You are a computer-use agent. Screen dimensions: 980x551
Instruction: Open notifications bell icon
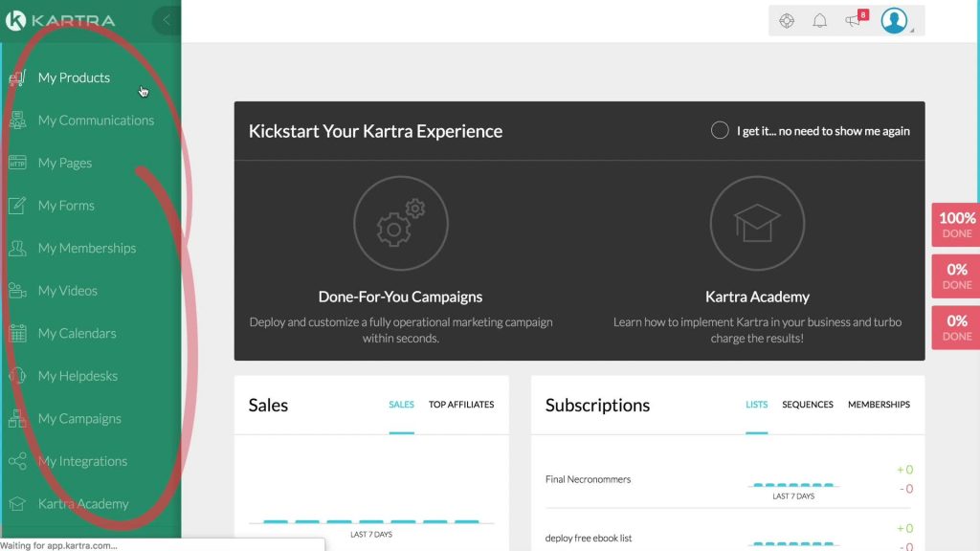click(819, 21)
